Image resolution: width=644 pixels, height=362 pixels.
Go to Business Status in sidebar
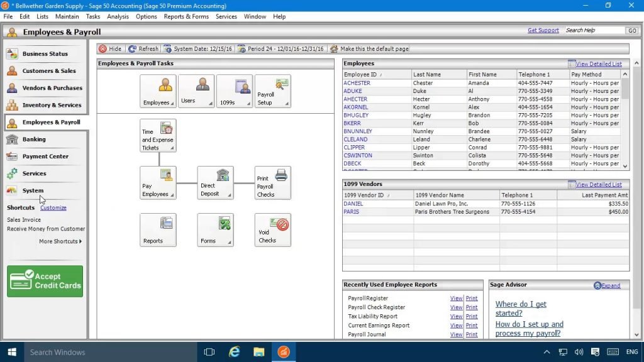point(45,54)
